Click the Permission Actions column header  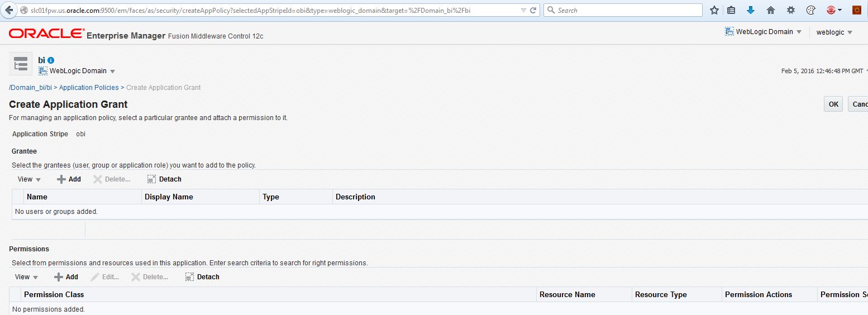click(770, 294)
